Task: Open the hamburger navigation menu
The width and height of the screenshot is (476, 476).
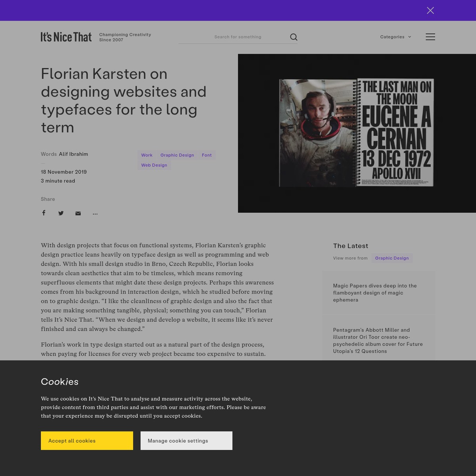Action: click(430, 36)
